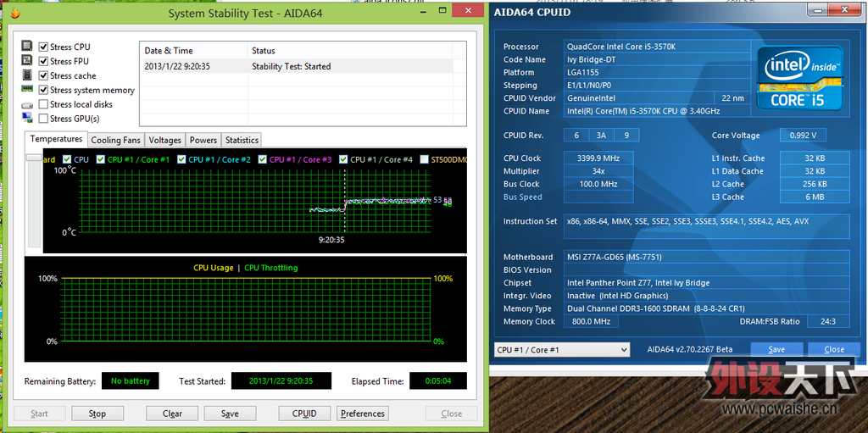Click the temperature graph vertical slider handle
This screenshot has height=433, width=868.
[x=34, y=158]
